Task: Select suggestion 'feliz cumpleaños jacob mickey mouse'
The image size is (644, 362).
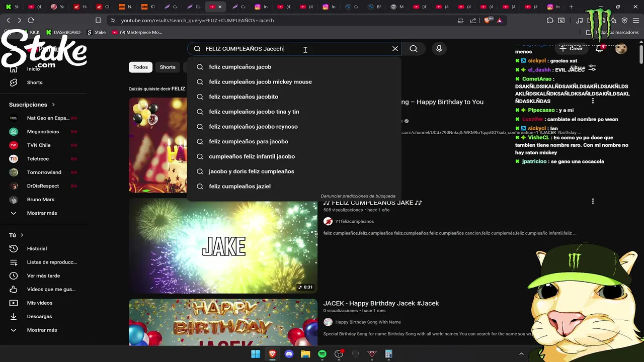Action: [x=294, y=82]
